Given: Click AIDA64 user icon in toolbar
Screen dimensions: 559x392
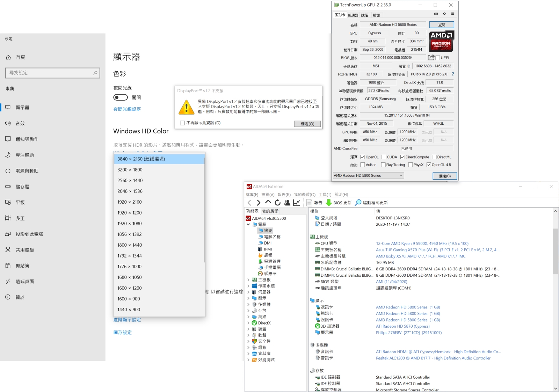Looking at the screenshot, I should (287, 203).
